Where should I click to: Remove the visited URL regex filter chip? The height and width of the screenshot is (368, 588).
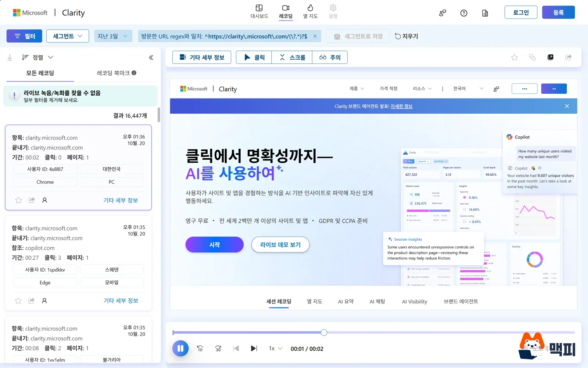(315, 36)
